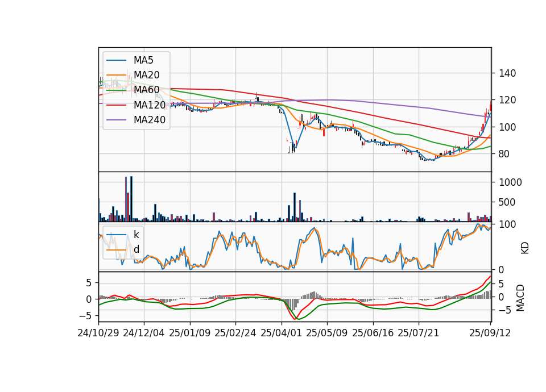Viewport: 546px width, 392px height.
Task: Click the red MA120 legend line sample
Action: (x=116, y=105)
